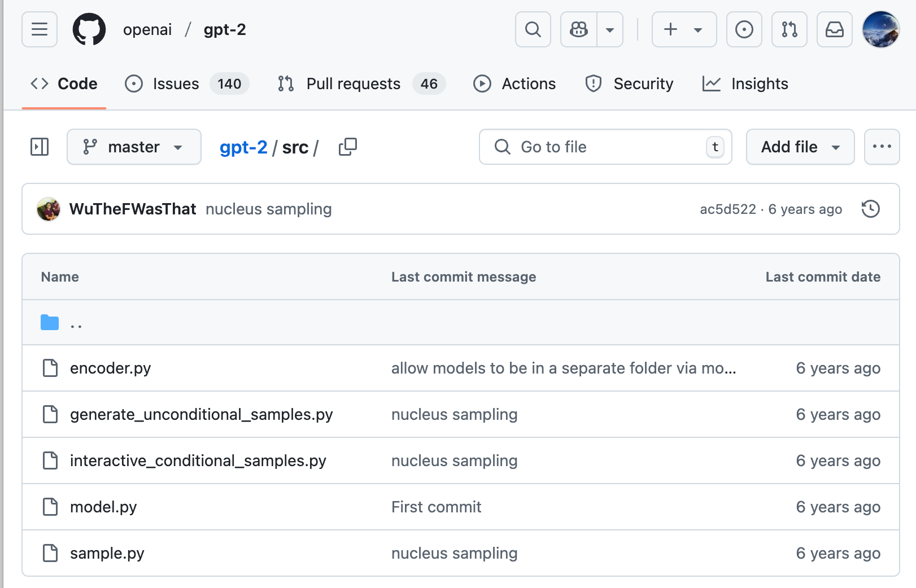Switch to the Insights tab

pyautogui.click(x=745, y=84)
